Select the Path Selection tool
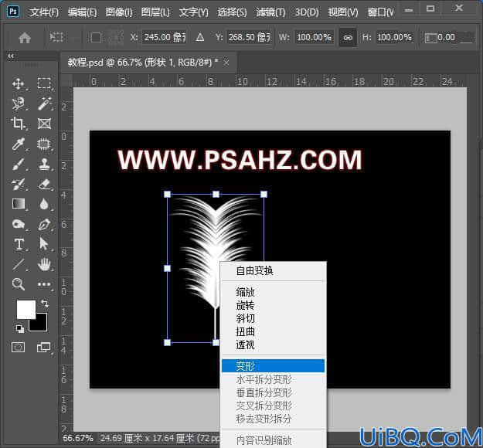The height and width of the screenshot is (448, 483). click(x=44, y=244)
